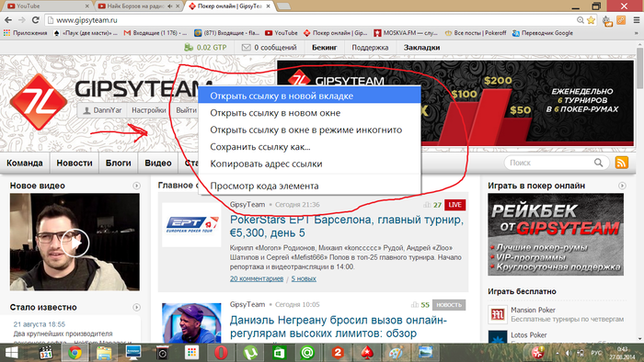Click the search magnifier icon in Поиск box
Image resolution: width=644 pixels, height=362 pixels.
click(598, 163)
